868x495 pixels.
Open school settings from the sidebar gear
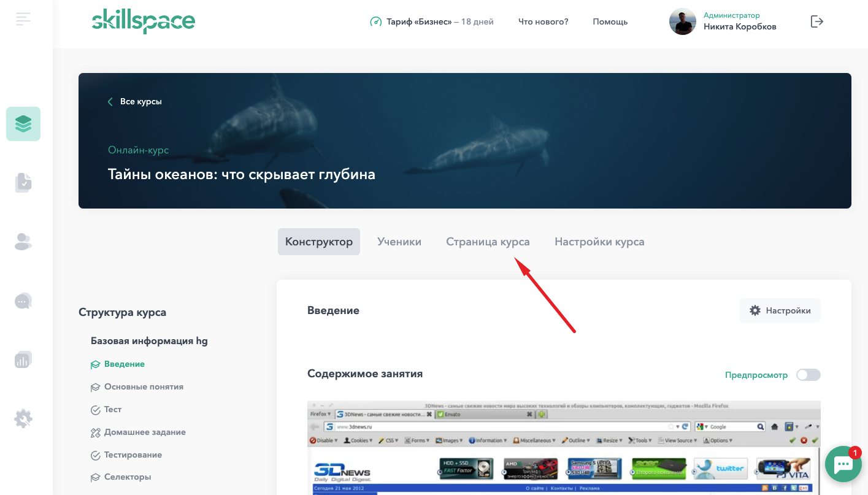coord(23,418)
